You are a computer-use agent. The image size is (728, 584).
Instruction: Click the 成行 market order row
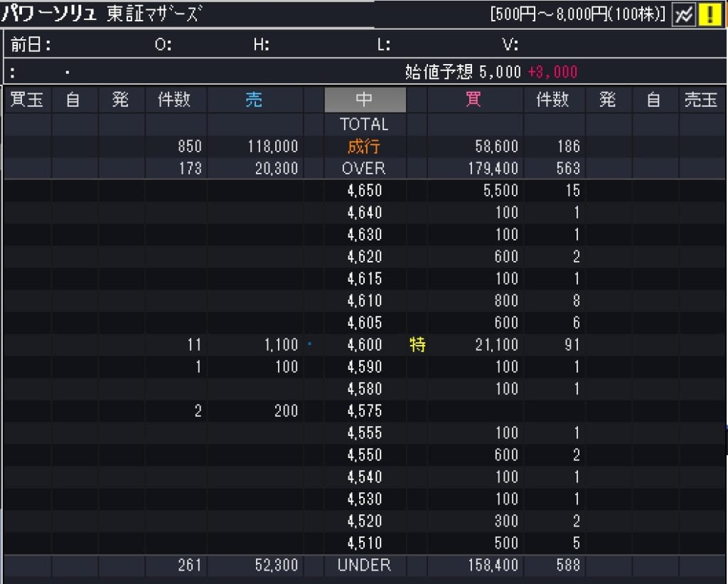pyautogui.click(x=364, y=147)
